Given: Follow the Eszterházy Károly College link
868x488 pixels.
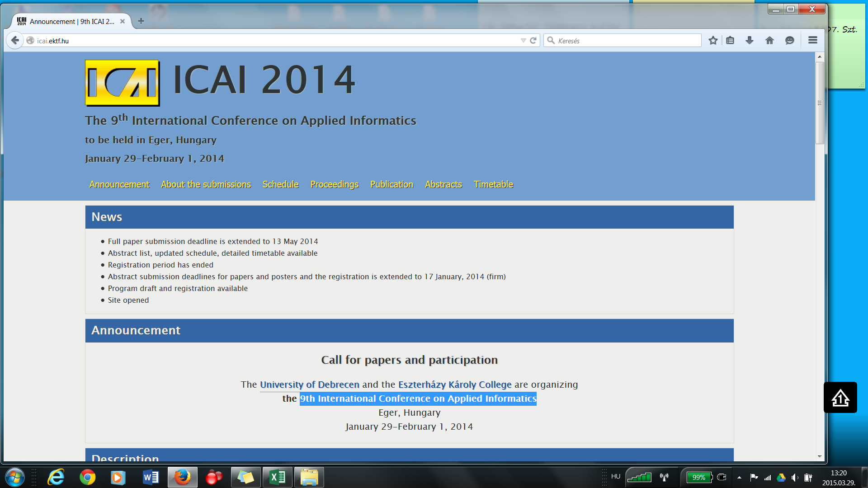Looking at the screenshot, I should pos(454,385).
